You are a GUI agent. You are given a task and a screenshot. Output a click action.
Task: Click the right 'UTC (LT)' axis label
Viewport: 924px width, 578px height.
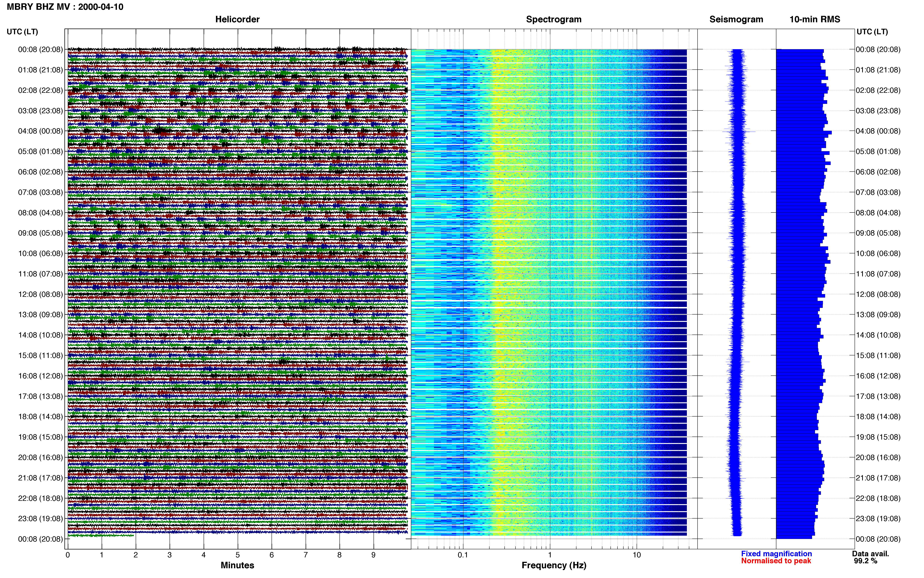872,32
